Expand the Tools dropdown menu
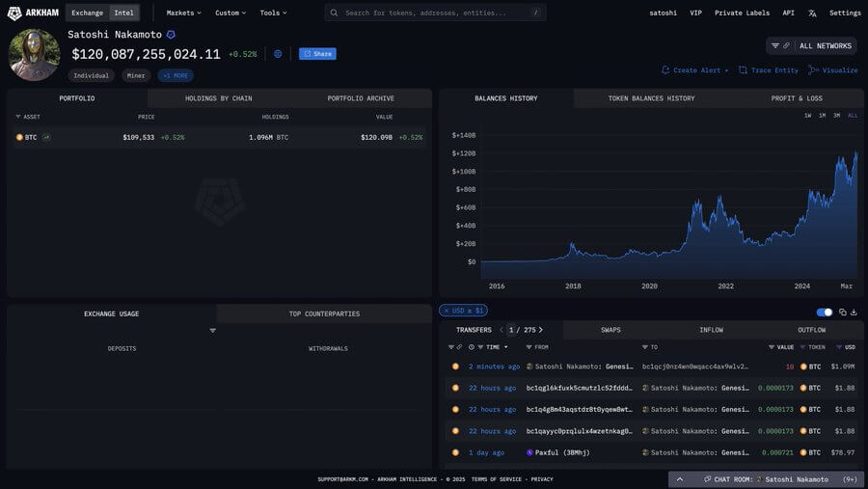 click(x=274, y=13)
